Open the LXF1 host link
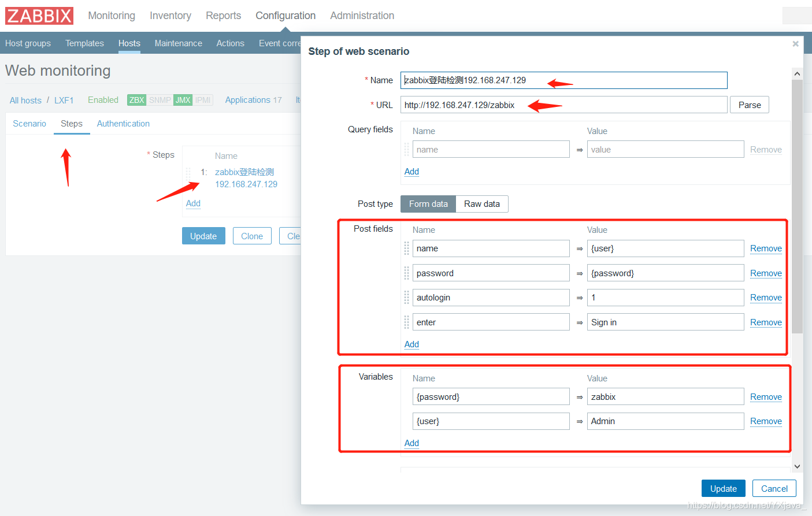The width and height of the screenshot is (812, 516). point(64,101)
